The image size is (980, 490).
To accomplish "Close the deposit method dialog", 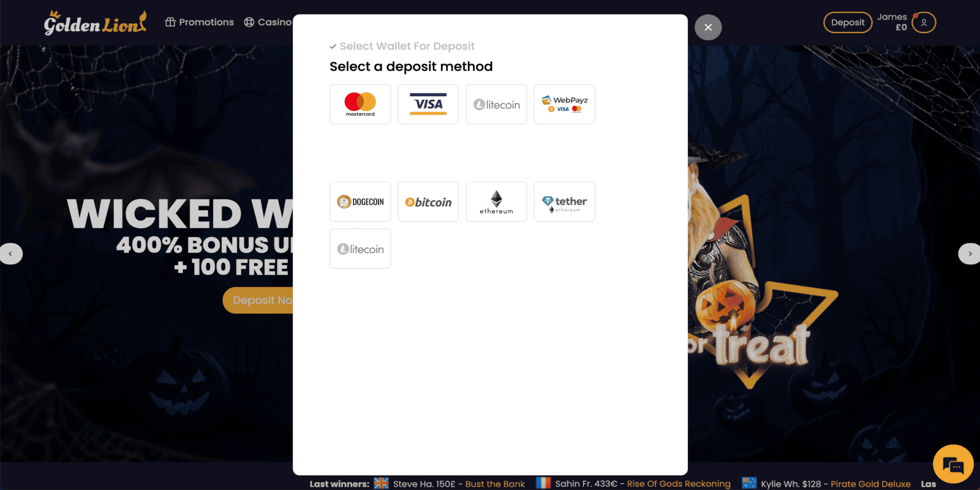I will (x=708, y=27).
